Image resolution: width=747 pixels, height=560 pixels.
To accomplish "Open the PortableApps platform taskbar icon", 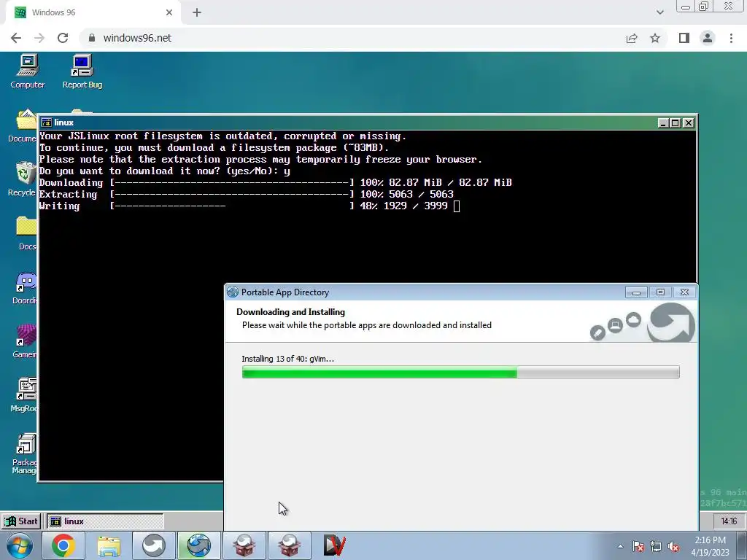I will click(153, 545).
